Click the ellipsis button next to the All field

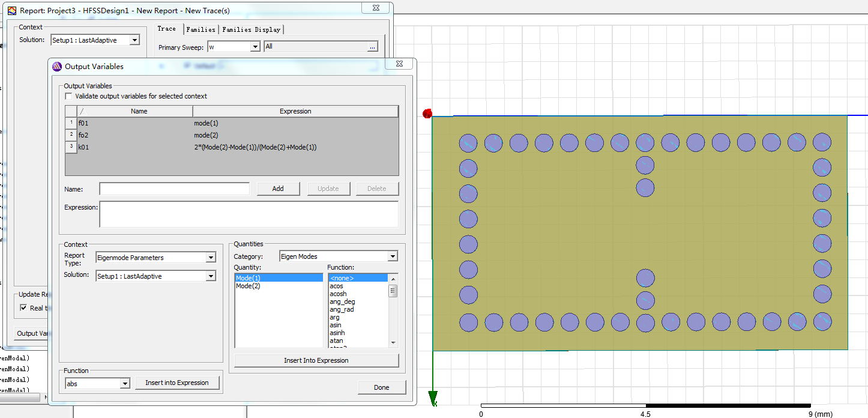(372, 46)
